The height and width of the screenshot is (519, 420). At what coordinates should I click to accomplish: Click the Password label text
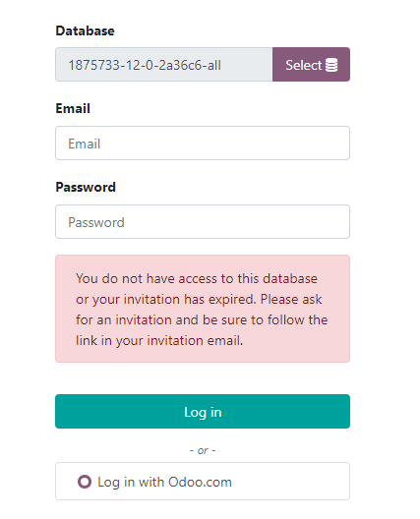click(x=86, y=187)
